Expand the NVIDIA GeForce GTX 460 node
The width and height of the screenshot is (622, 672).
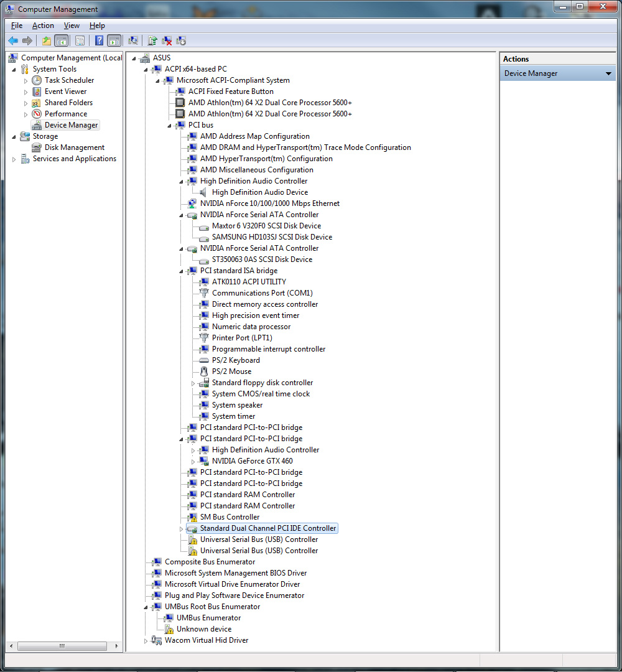pos(193,462)
